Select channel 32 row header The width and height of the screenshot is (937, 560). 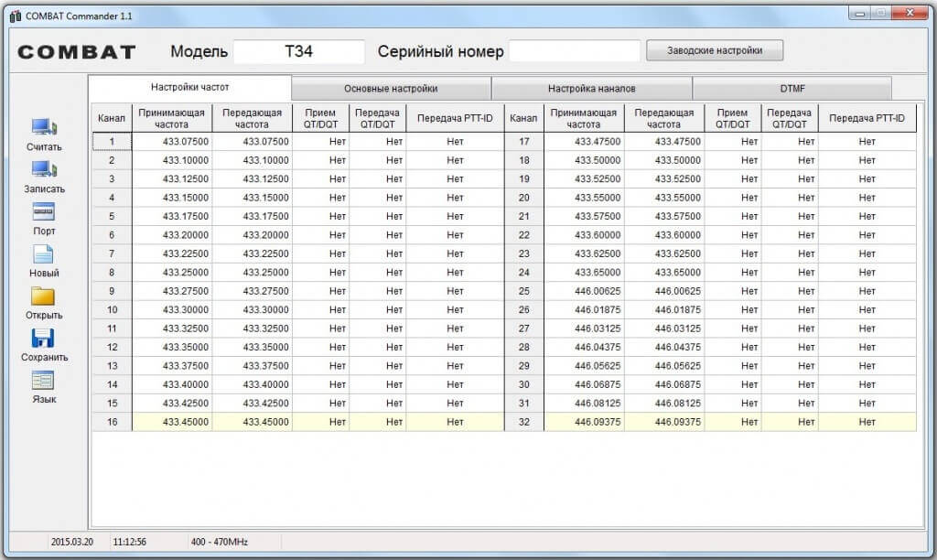[524, 422]
